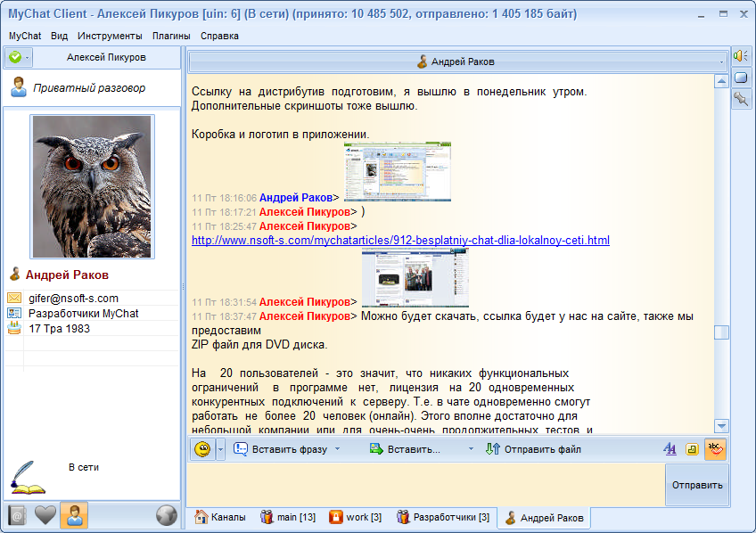Image resolution: width=756 pixels, height=533 pixels.
Task: Click the globe network icon
Action: (167, 515)
